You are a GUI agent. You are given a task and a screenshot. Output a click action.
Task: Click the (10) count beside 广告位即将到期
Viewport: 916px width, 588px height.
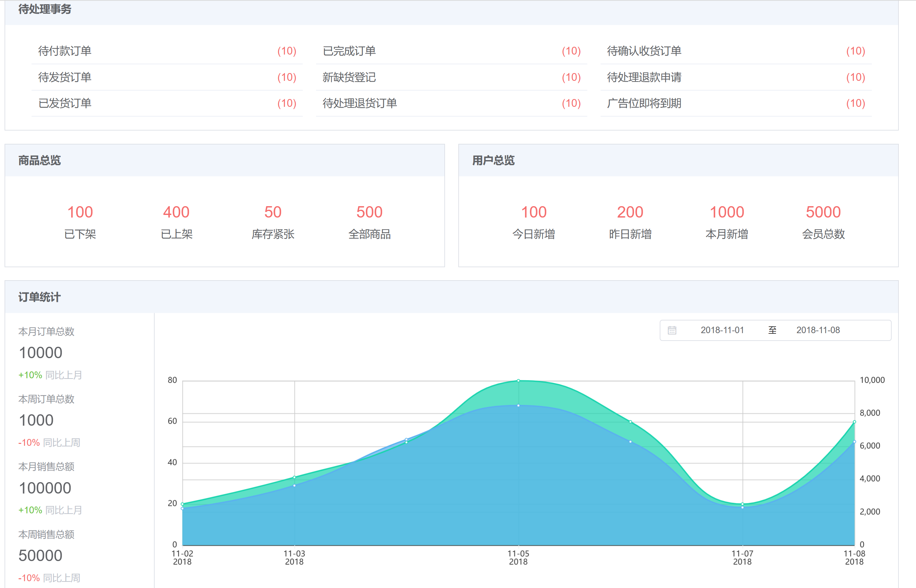(856, 103)
